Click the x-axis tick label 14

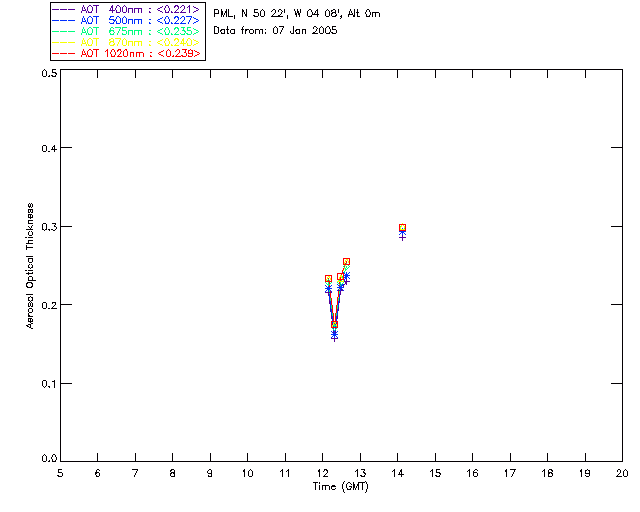tap(398, 473)
